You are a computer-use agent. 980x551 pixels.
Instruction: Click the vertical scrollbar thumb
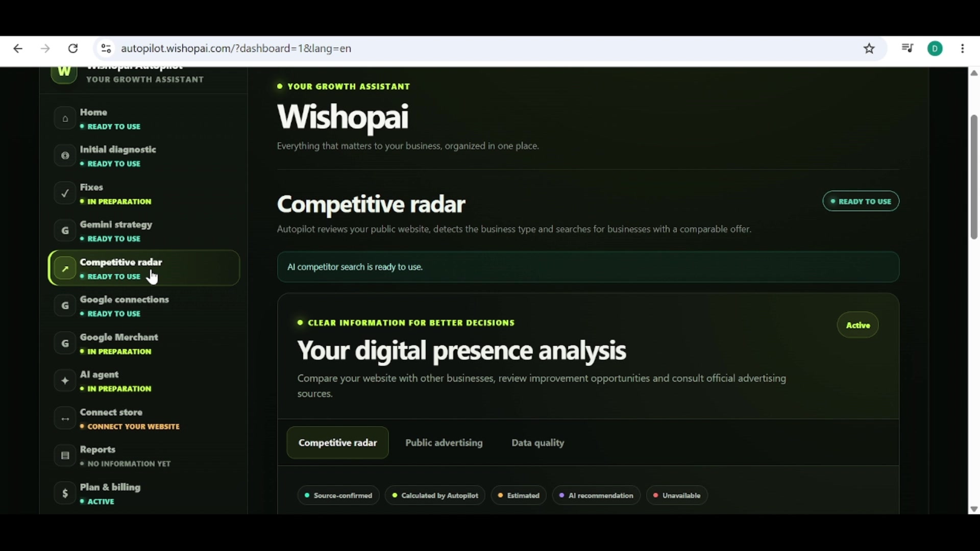(x=974, y=177)
